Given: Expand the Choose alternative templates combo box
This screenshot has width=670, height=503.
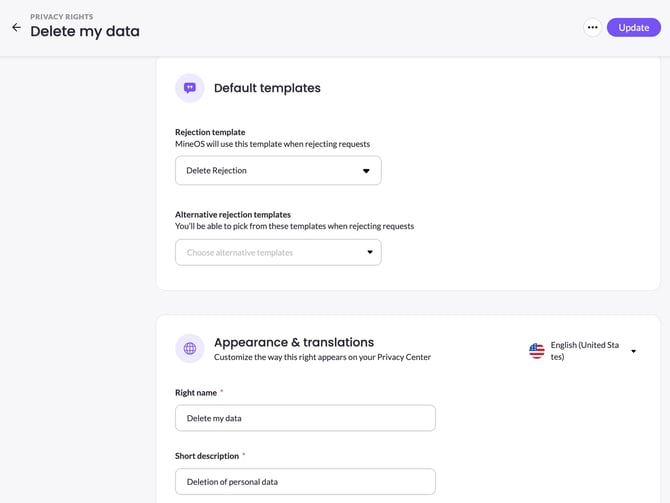Looking at the screenshot, I should pos(277,252).
